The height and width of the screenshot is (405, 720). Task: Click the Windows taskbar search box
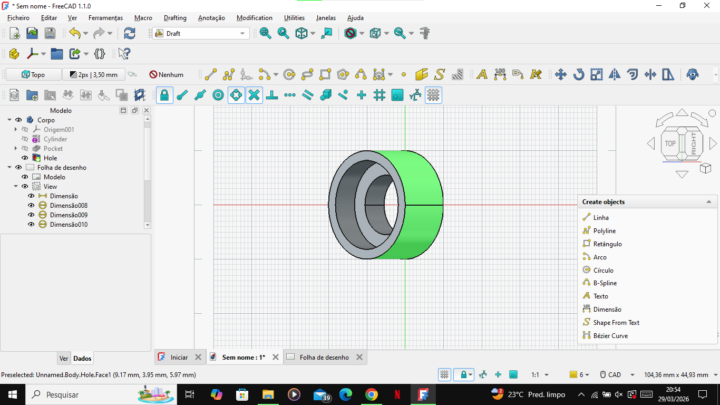[65, 395]
